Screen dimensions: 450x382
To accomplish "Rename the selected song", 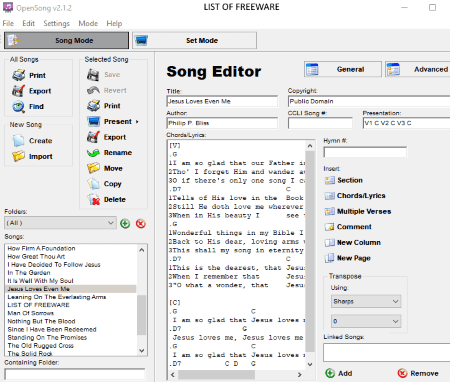I will [109, 153].
